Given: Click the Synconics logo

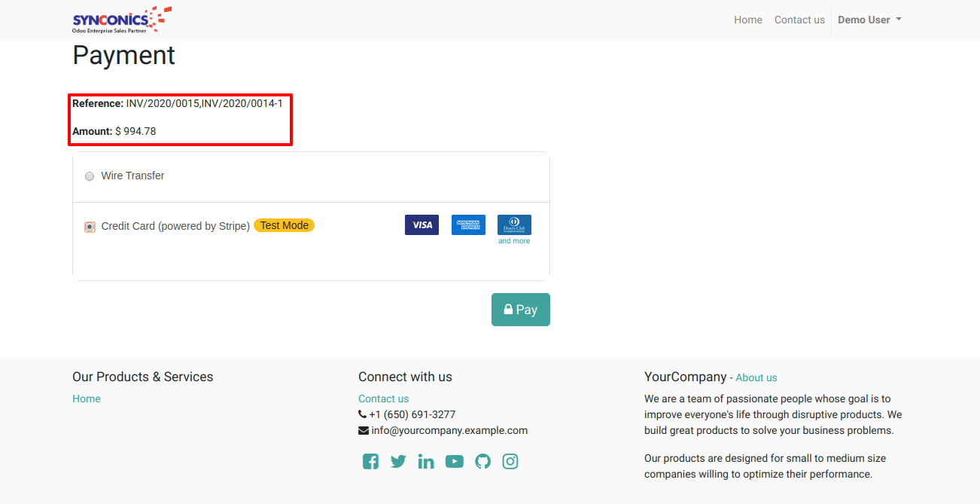Looking at the screenshot, I should [x=121, y=20].
